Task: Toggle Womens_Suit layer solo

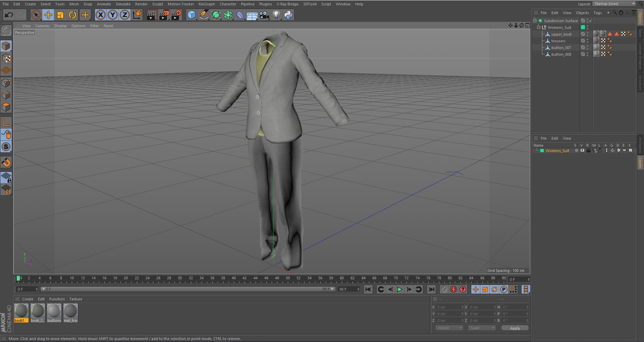Action: click(x=576, y=151)
